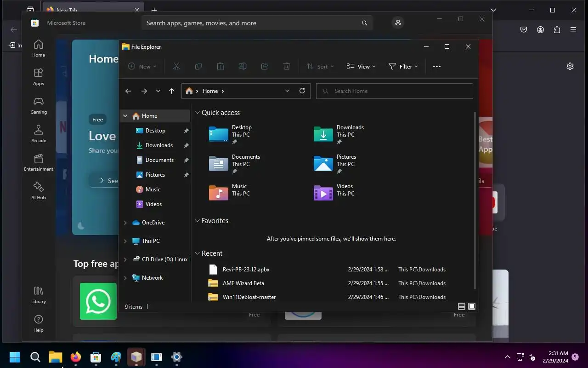Screen dimensions: 588x368
Task: Click the Copy icon in File Explorer toolbar
Action: tap(198, 66)
